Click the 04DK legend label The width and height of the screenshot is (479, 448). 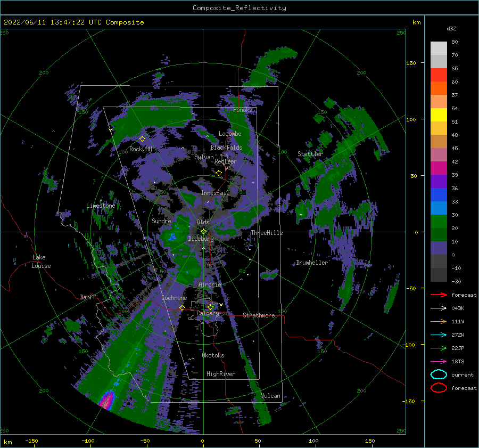pos(458,308)
